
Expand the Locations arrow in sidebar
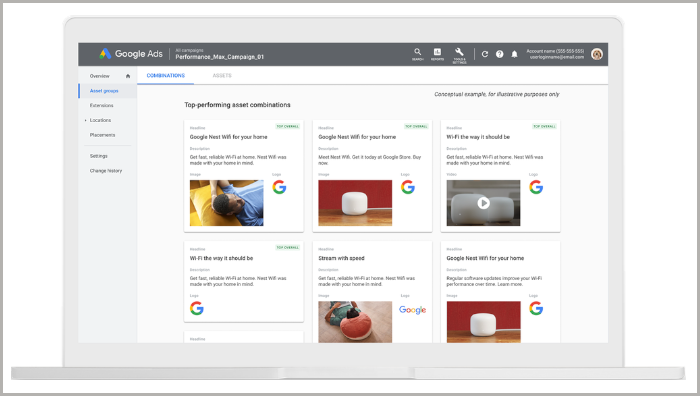click(85, 120)
